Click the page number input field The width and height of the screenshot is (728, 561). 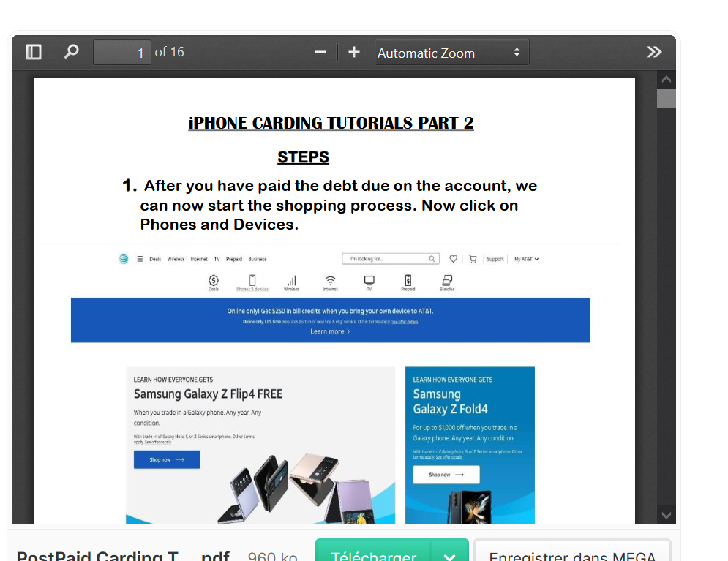122,51
